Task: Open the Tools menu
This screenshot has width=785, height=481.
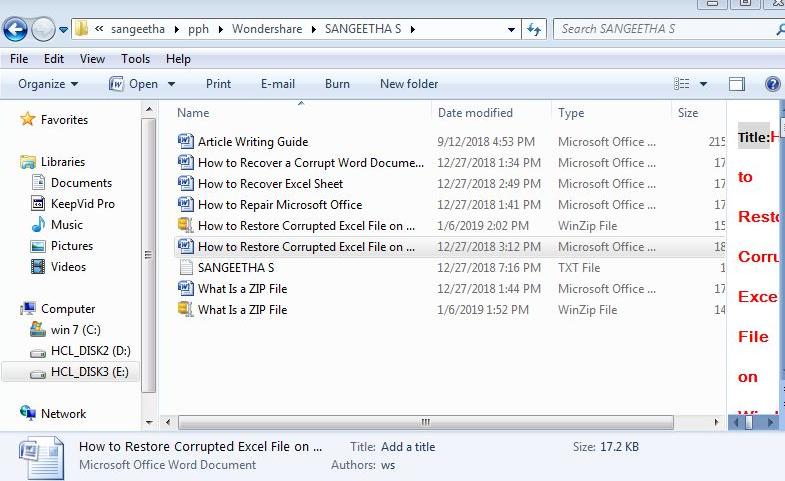Action: click(135, 59)
